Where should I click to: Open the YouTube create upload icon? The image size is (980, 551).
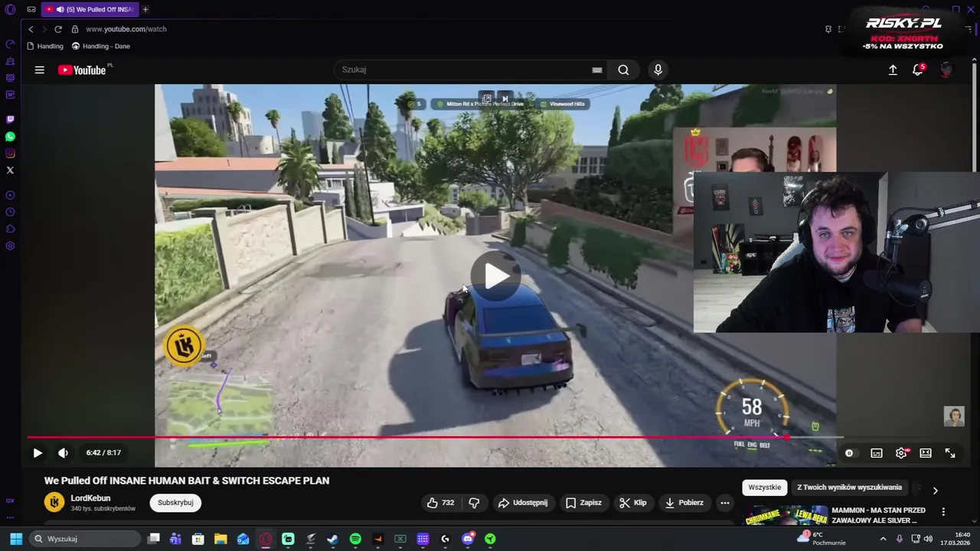(x=893, y=70)
